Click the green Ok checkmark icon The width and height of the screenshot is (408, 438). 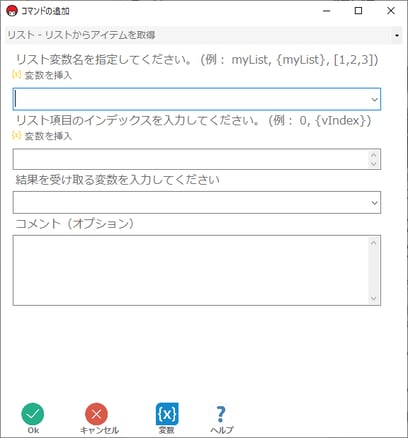[33, 414]
